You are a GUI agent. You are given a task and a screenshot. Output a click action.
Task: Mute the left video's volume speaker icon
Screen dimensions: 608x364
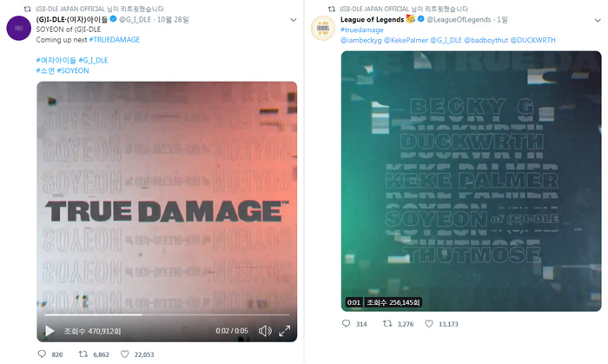click(265, 331)
